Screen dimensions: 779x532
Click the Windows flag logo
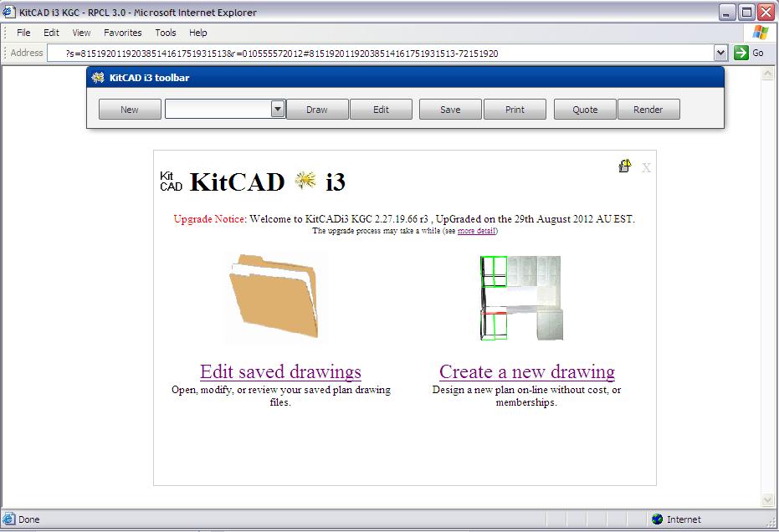[760, 33]
